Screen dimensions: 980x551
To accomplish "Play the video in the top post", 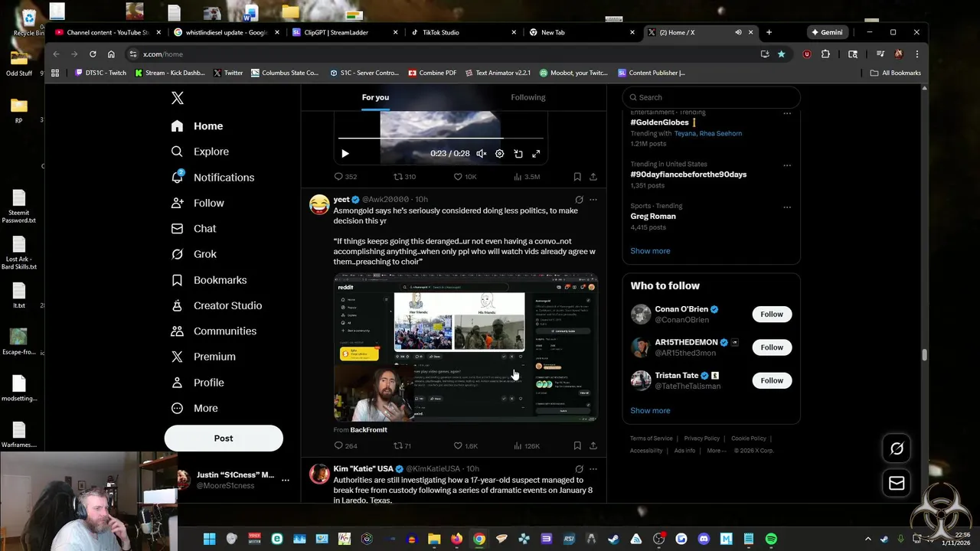I will [345, 154].
